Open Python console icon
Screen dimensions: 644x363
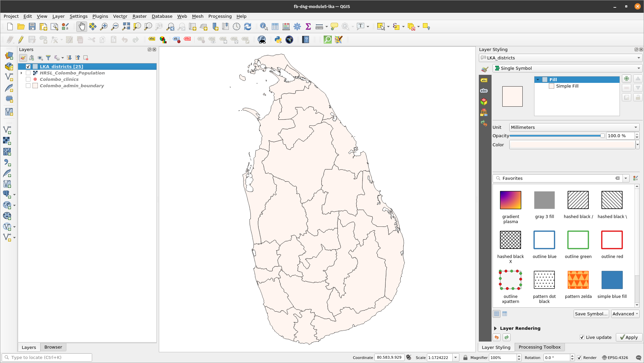[278, 40]
